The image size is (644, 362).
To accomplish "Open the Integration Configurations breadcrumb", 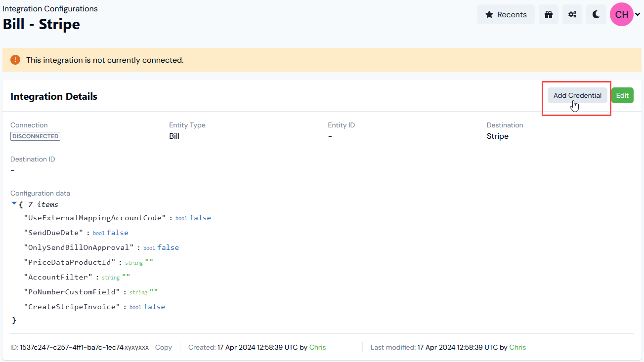I will pos(49,8).
